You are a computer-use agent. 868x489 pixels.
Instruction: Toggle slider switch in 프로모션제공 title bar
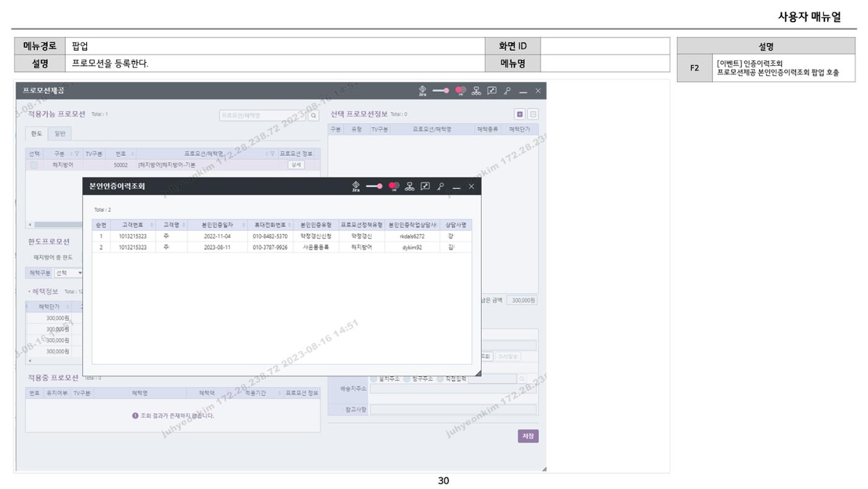click(441, 91)
